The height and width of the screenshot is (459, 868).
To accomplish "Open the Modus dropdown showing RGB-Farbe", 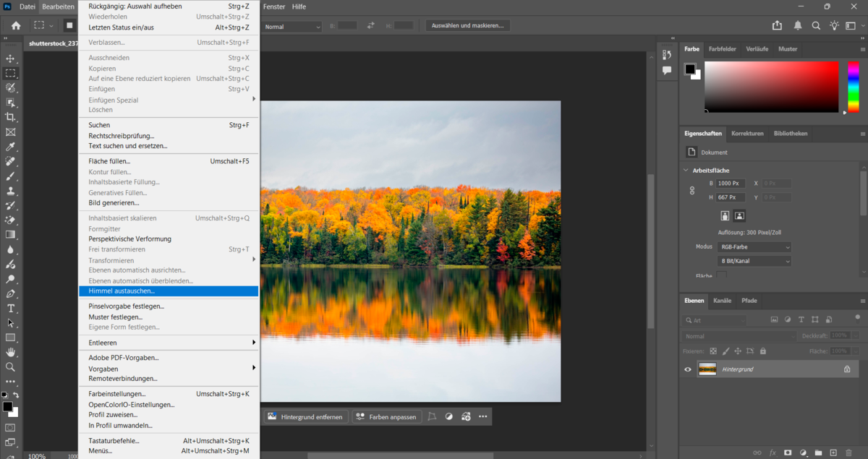I will [754, 246].
